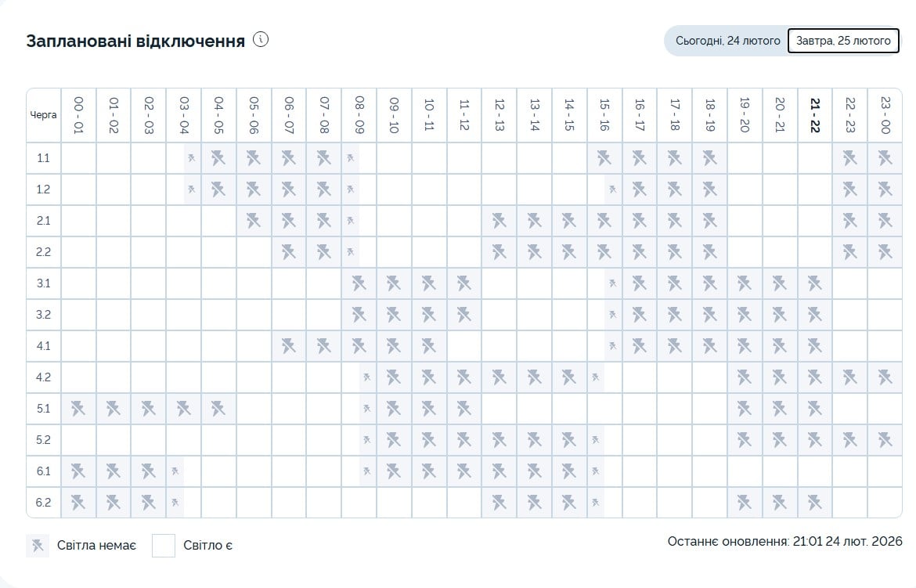Image resolution: width=916 pixels, height=588 pixels.
Task: Click outage icon for queue 3.1 at 08-09
Action: point(359,283)
